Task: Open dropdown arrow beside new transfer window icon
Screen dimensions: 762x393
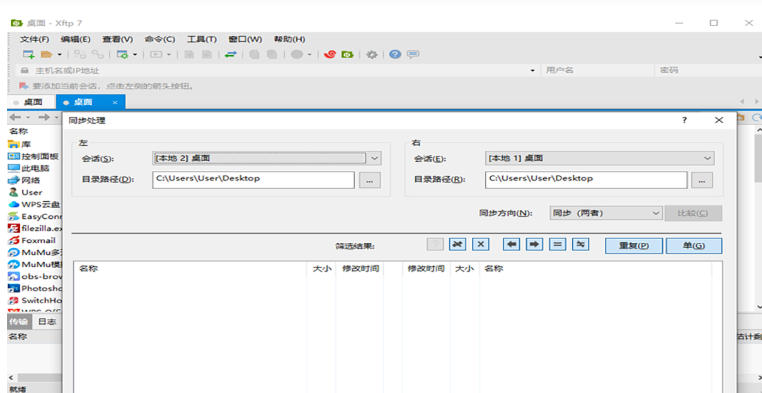Action: (x=135, y=55)
